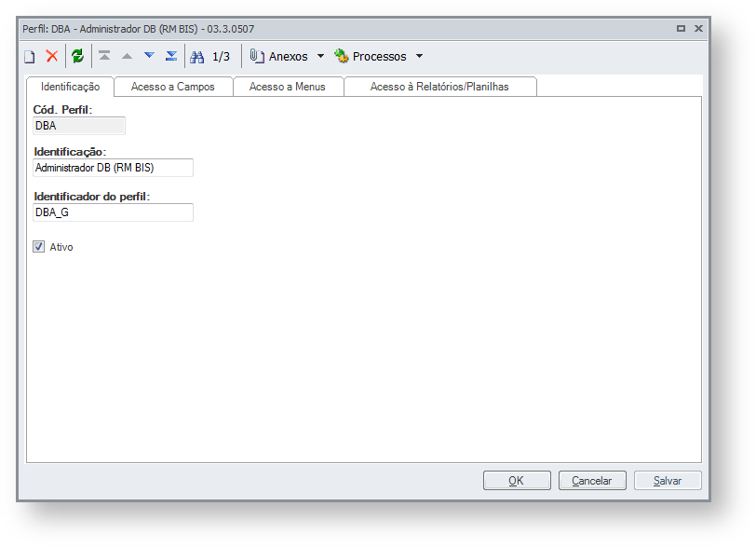Delete record with red X icon
This screenshot has height=547, width=756.
click(x=52, y=57)
